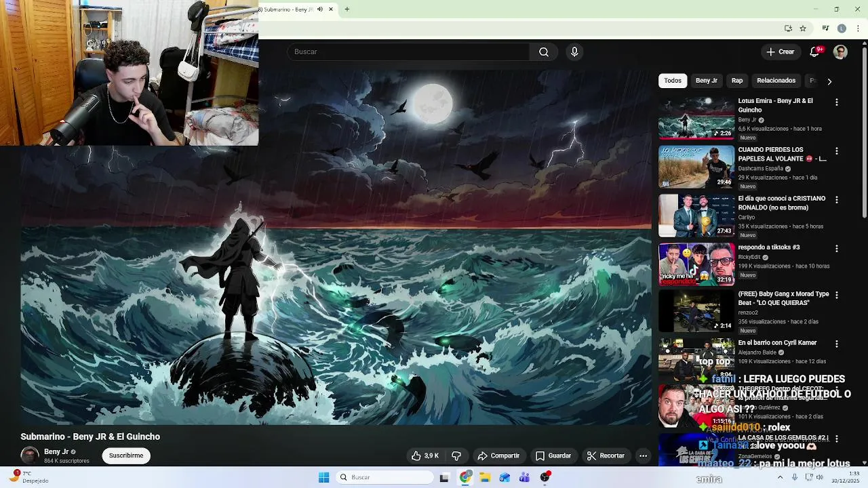The image size is (868, 488).
Task: Dislike the Submarino video
Action: (x=456, y=455)
